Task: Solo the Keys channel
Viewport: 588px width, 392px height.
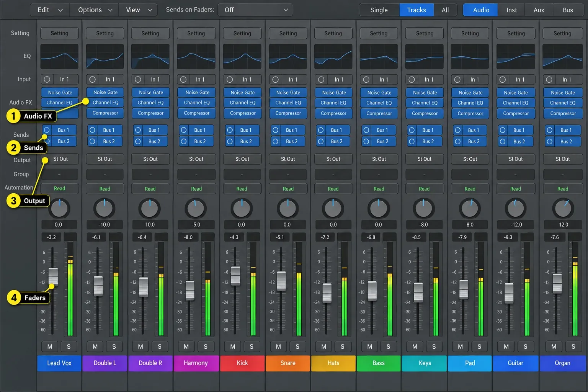Action: [434, 346]
